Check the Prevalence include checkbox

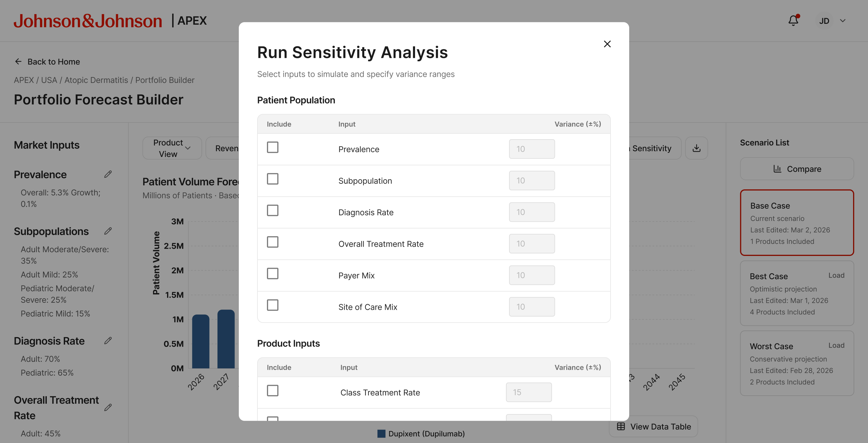tap(273, 147)
